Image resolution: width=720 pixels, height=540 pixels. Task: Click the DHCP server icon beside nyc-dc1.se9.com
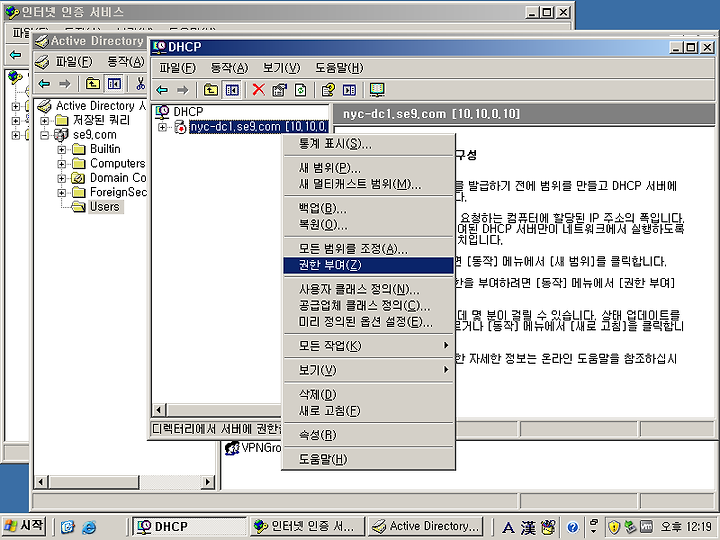point(180,127)
